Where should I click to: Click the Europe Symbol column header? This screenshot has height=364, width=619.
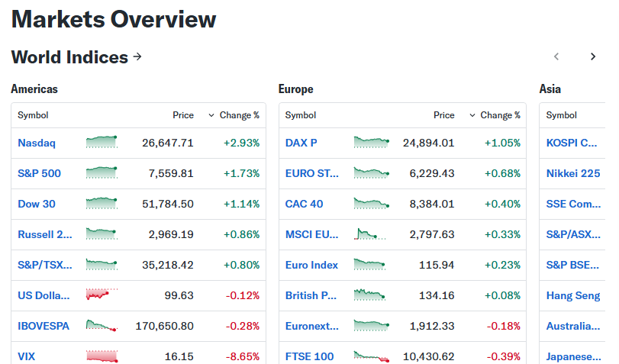click(301, 115)
